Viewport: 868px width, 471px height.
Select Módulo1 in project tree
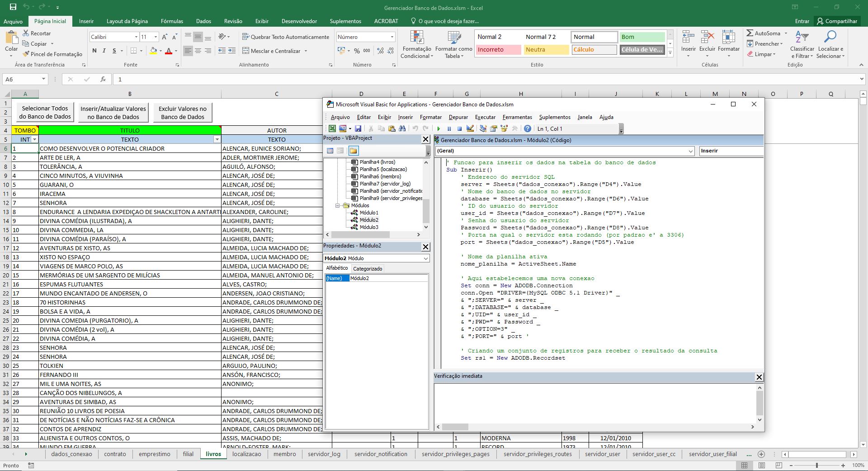369,213
